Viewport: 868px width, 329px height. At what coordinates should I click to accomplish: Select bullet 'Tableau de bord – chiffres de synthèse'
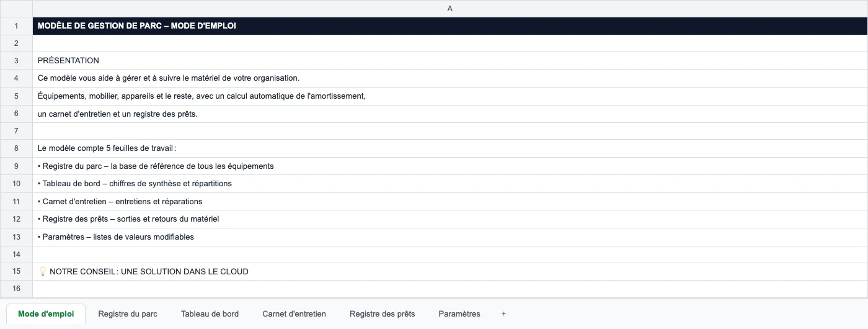(449, 184)
